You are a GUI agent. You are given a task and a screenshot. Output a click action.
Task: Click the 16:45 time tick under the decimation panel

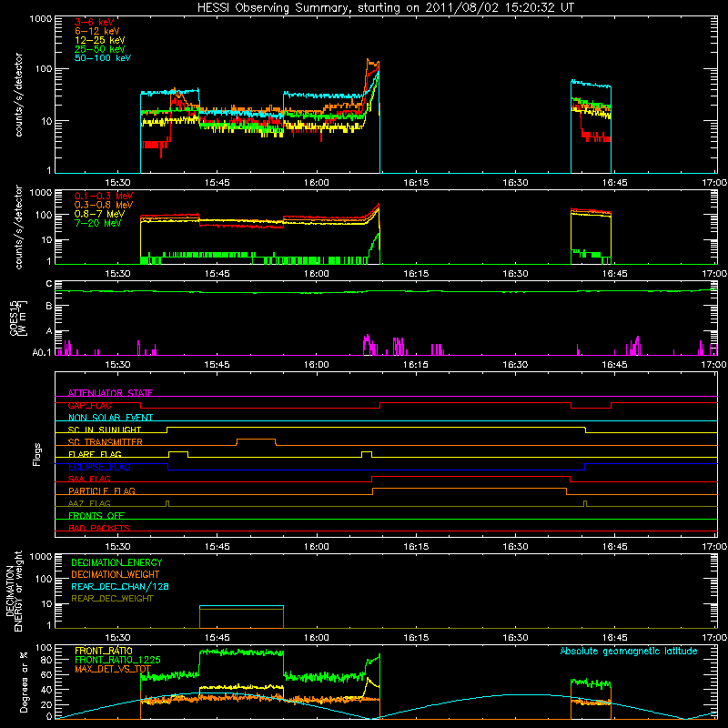pyautogui.click(x=614, y=638)
